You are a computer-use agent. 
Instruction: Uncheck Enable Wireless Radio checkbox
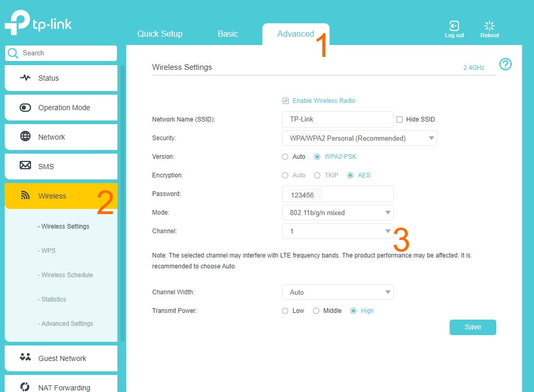click(286, 101)
